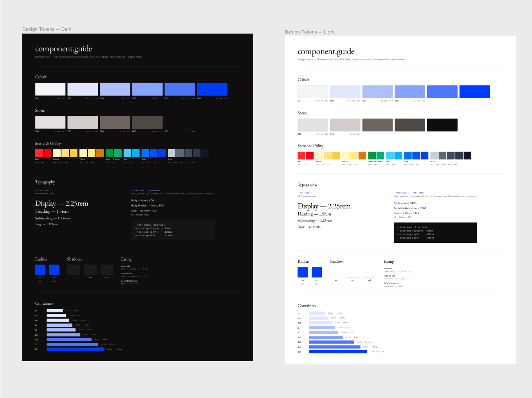This screenshot has width=532, height=398.
Task: Pick the Cobalt 50 swatch in Light frame
Action: pos(312,92)
